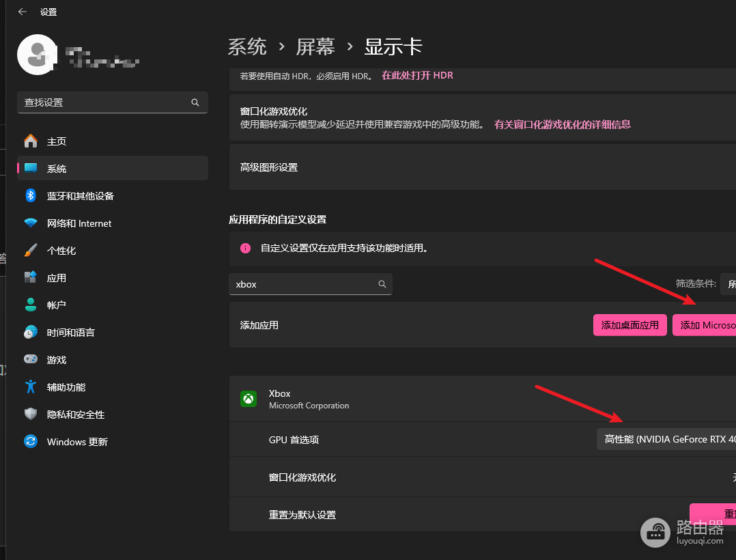Expand the 高级图形设置 row
The width and height of the screenshot is (736, 560).
point(483,167)
